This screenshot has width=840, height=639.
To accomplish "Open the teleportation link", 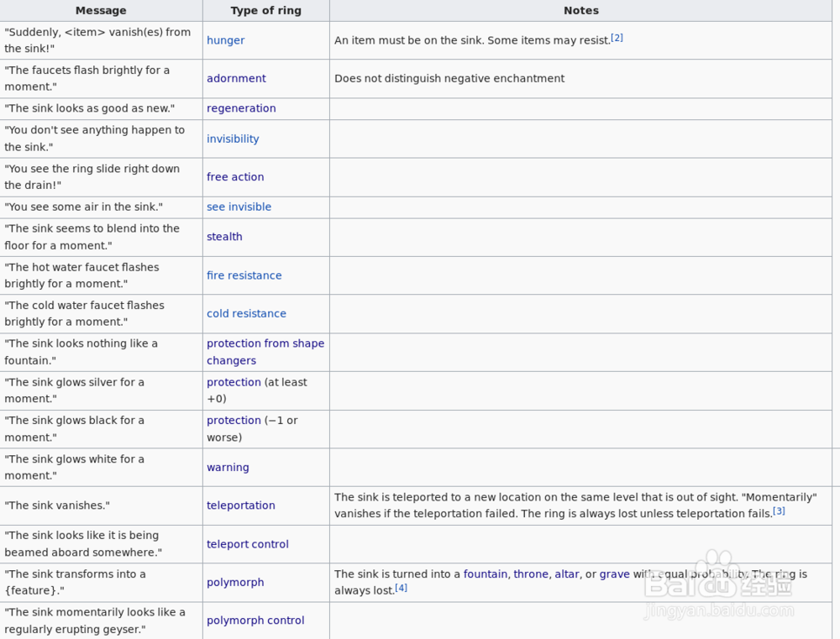I will point(240,505).
